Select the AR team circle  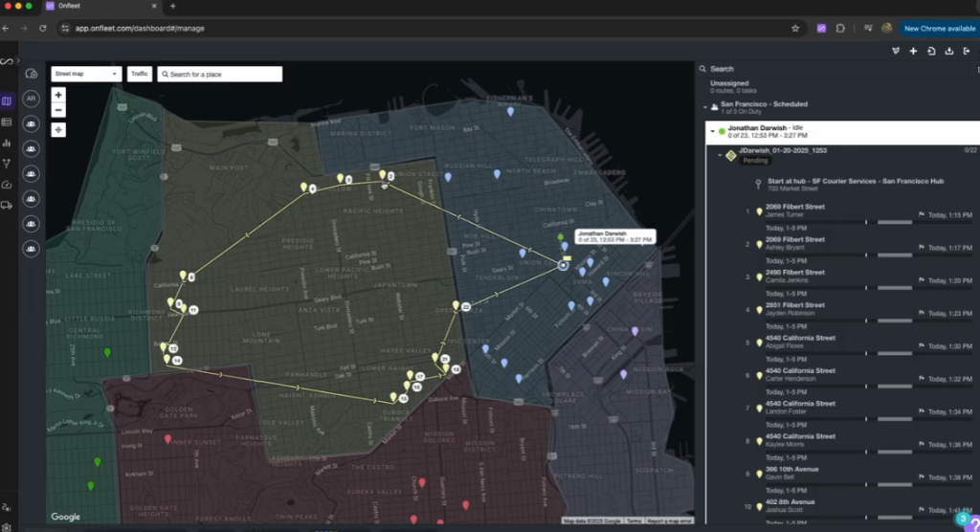click(x=31, y=99)
